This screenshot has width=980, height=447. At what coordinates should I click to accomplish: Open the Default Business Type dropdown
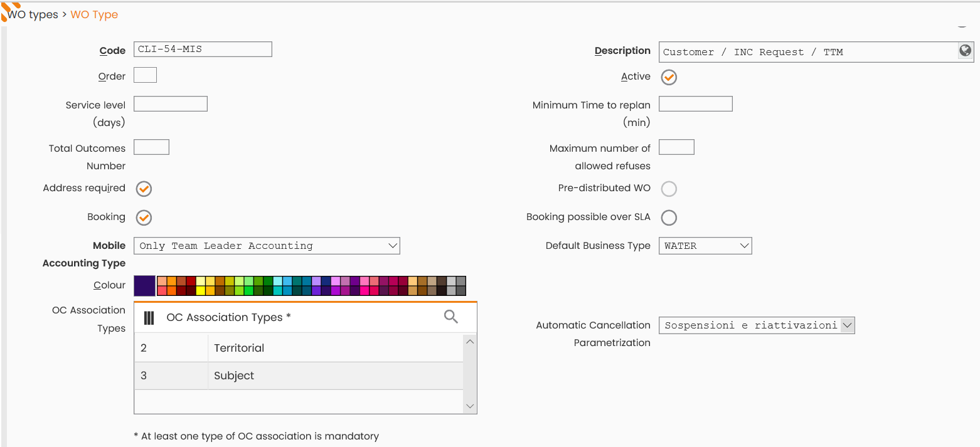click(x=705, y=246)
